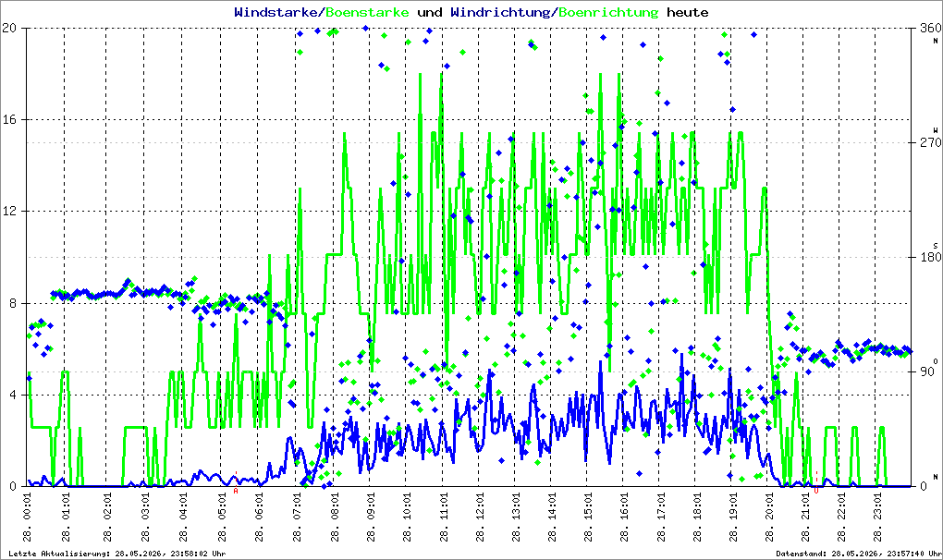Click right axis value 90
Screen dimensions: 943x560
(926, 371)
